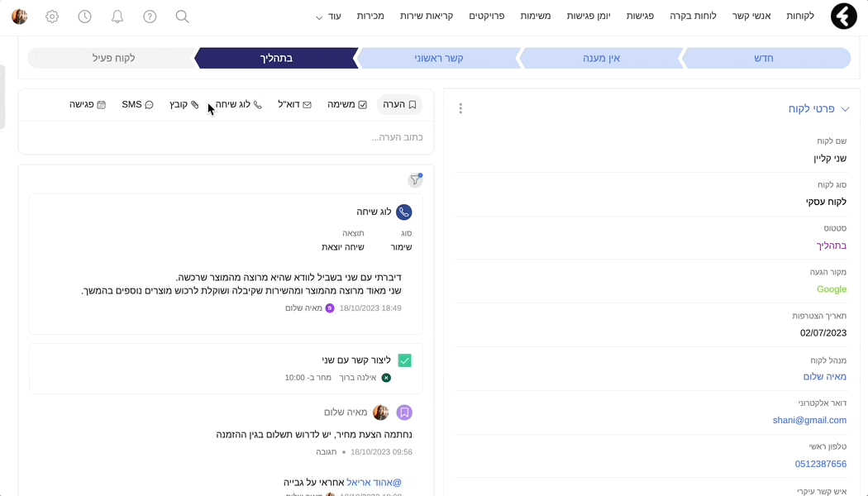This screenshot has width=868, height=496.
Task: Open the recent history clock icon
Action: (x=84, y=17)
